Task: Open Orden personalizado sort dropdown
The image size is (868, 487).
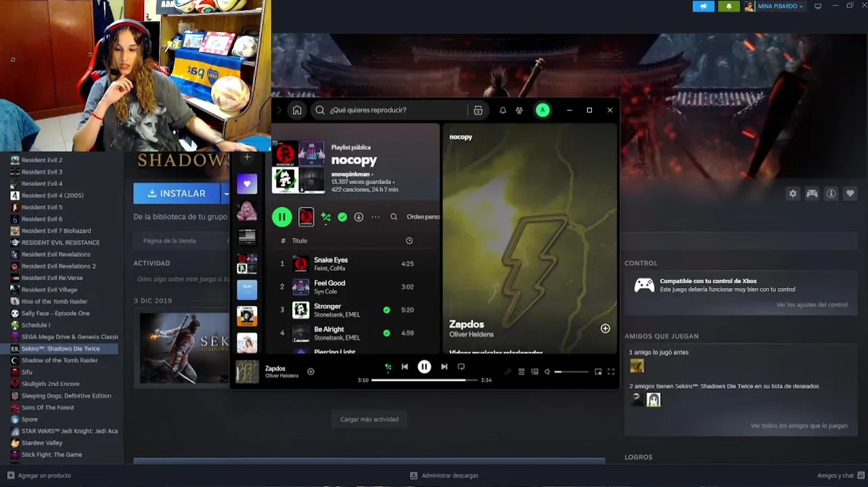Action: pos(423,217)
